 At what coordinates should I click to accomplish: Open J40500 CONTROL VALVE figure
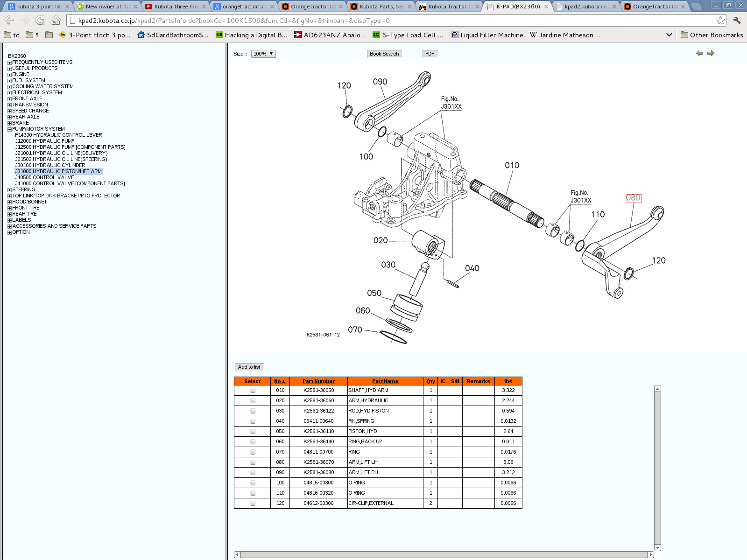pos(44,177)
